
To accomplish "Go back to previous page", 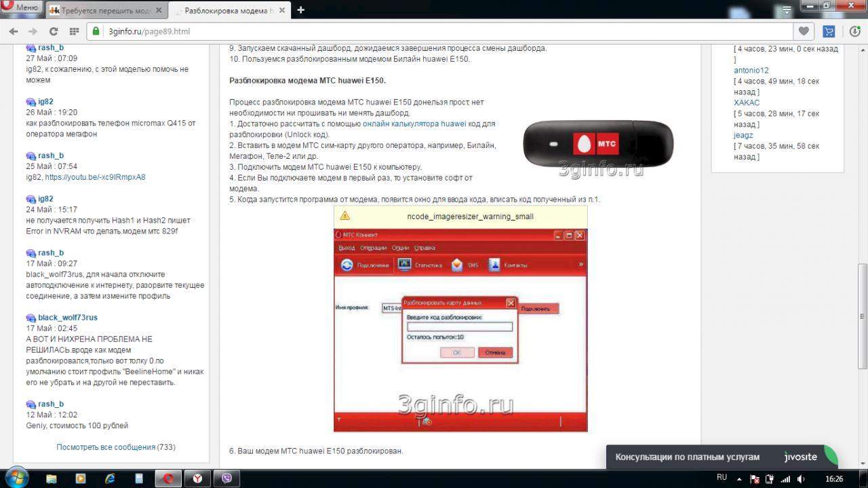I will click(x=13, y=31).
